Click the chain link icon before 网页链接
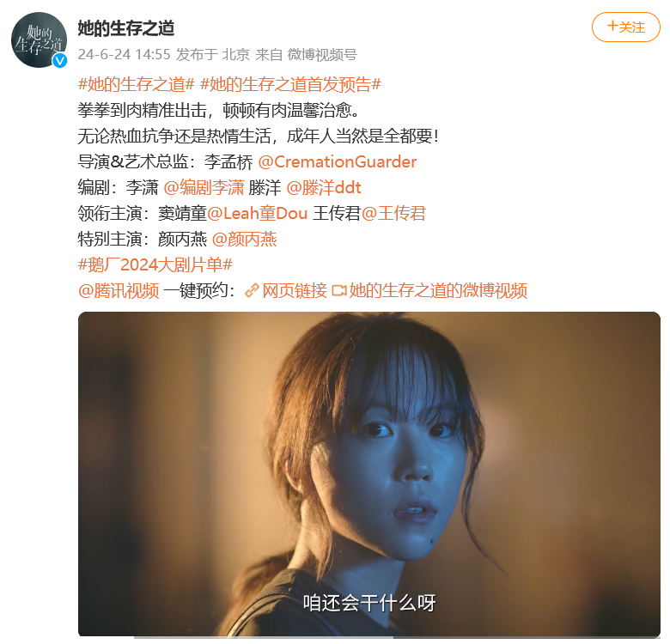670x644 pixels. [252, 291]
